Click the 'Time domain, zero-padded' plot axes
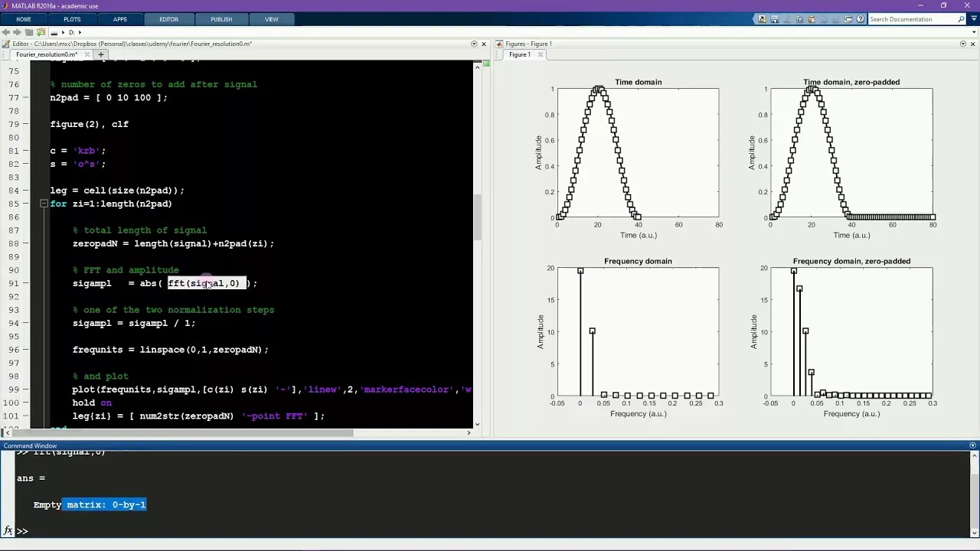This screenshot has width=980, height=551. point(851,153)
